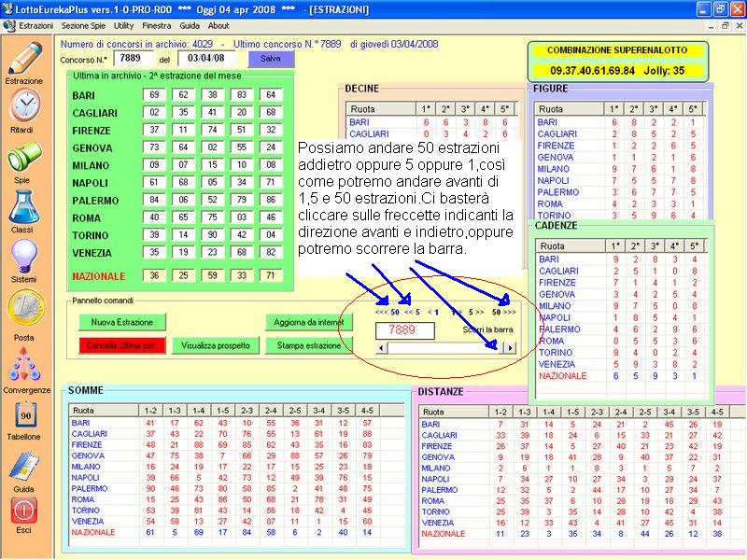Open the Finestra menu
The image size is (747, 560).
[156, 26]
